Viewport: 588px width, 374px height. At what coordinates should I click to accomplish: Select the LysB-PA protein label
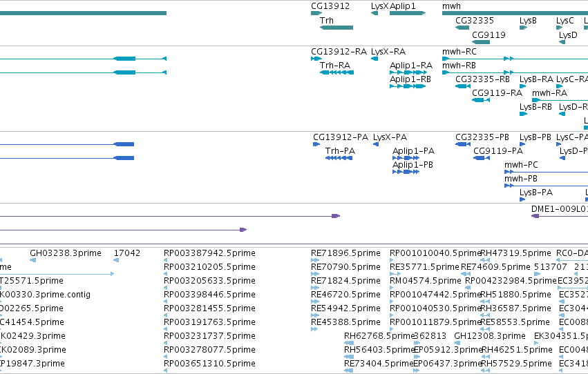[536, 193]
